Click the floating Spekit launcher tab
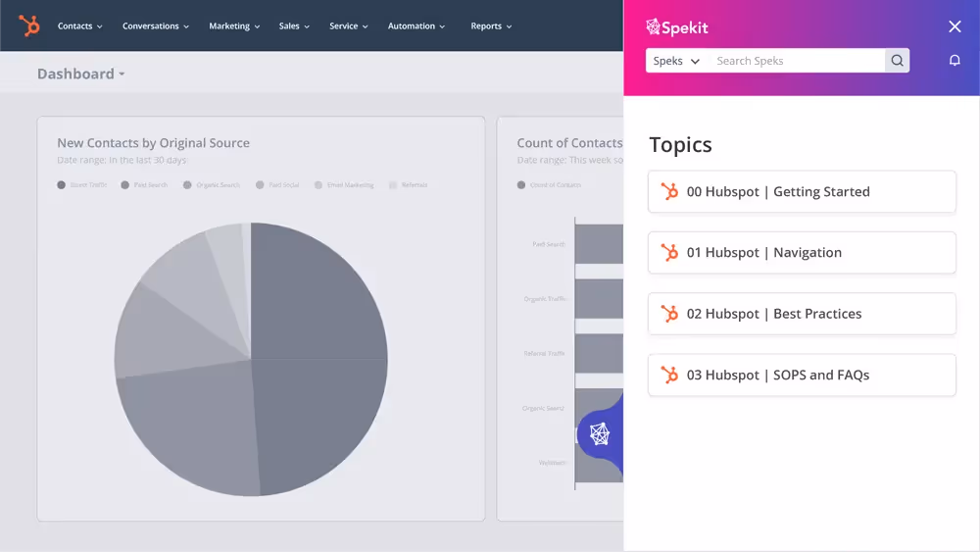This screenshot has width=980, height=552. click(x=600, y=433)
